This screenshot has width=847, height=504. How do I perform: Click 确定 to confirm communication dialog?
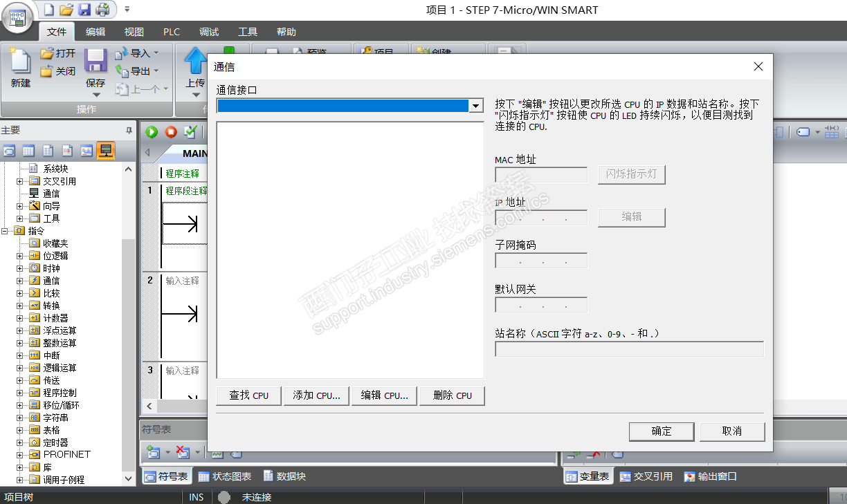[x=662, y=431]
